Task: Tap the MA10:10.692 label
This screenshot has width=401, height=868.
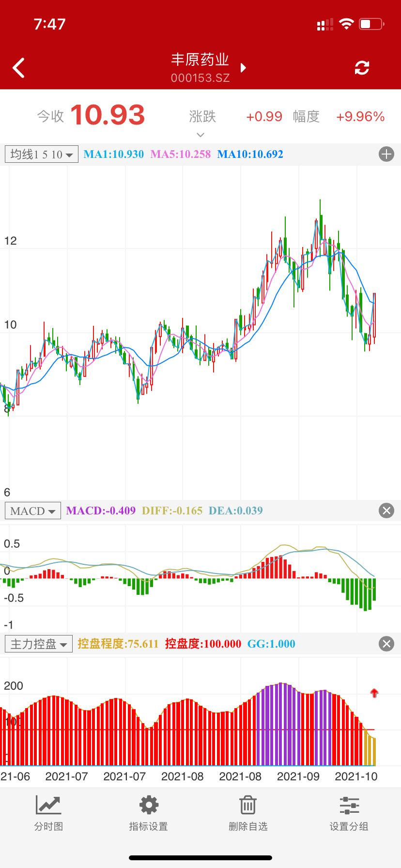Action: [250, 155]
